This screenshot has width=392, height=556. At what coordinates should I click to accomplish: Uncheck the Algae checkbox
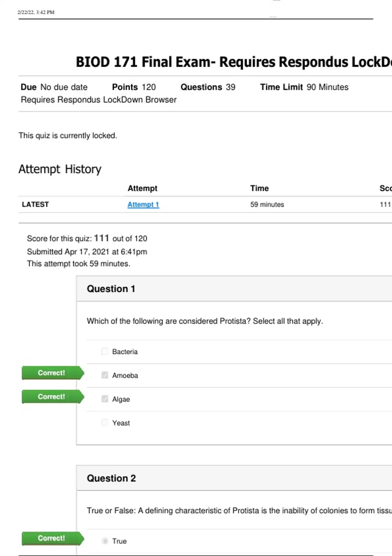105,399
